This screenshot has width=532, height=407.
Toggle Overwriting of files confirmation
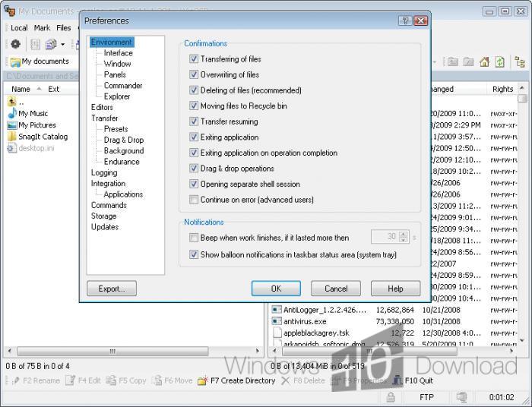click(x=193, y=74)
